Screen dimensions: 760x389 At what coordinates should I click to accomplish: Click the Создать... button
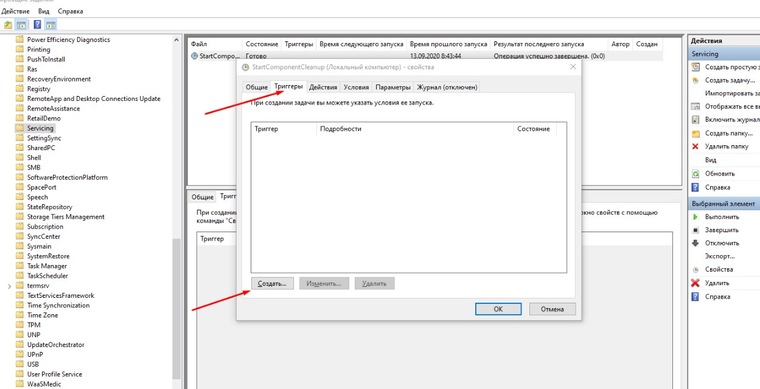[272, 283]
